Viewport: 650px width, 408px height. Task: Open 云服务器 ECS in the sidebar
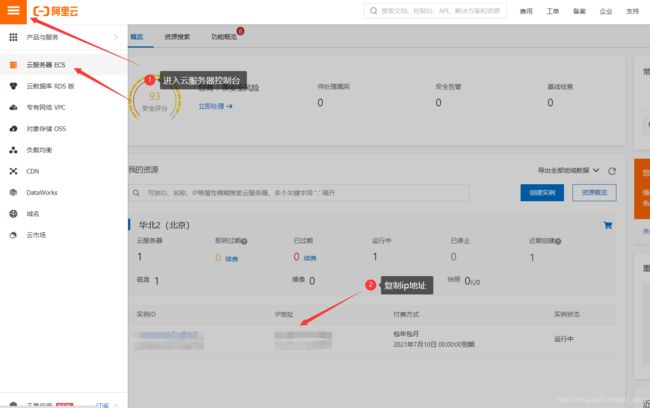[63, 65]
